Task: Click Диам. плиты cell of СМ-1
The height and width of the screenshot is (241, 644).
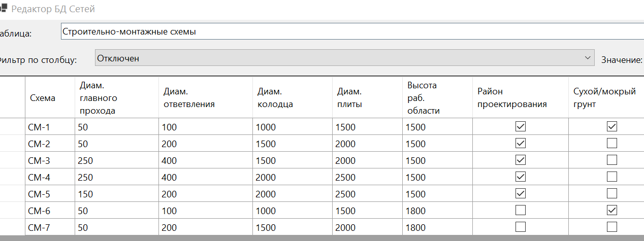Action: click(x=367, y=127)
